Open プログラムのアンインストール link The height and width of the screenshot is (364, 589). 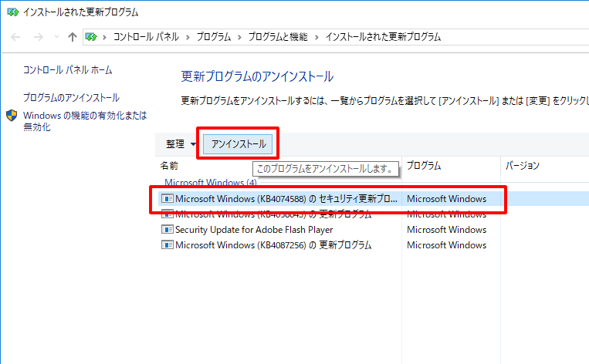[71, 98]
